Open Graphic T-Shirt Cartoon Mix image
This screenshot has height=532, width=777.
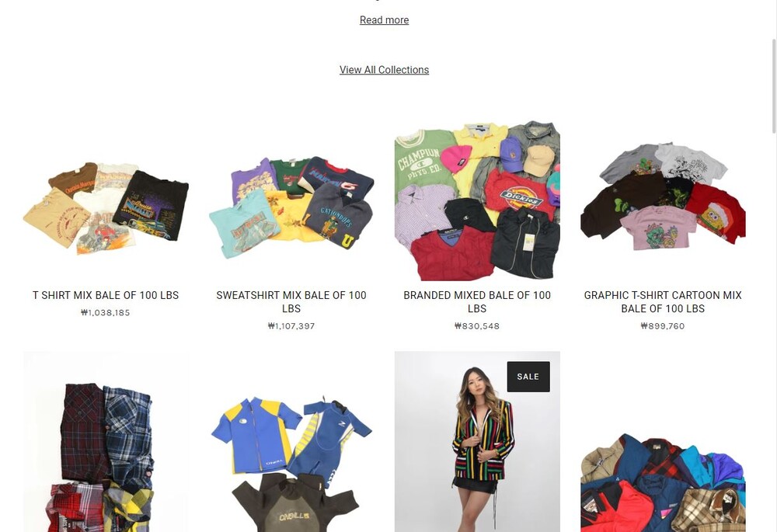click(663, 200)
